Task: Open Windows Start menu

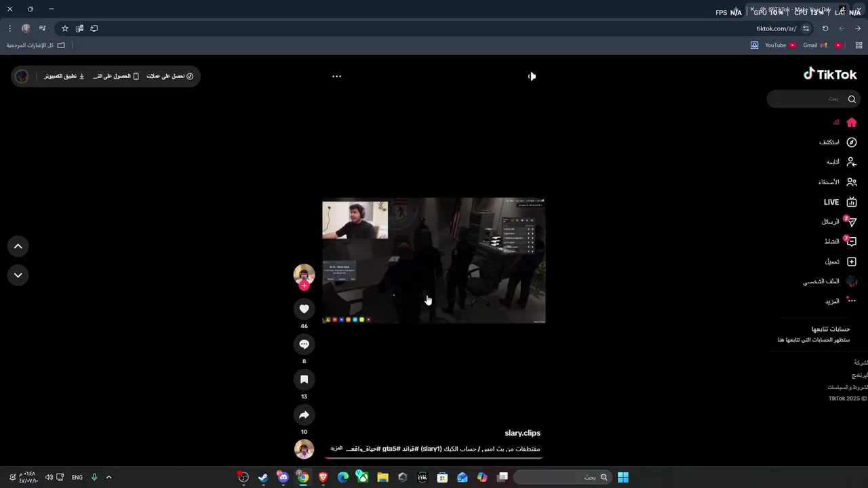Action: (x=623, y=477)
